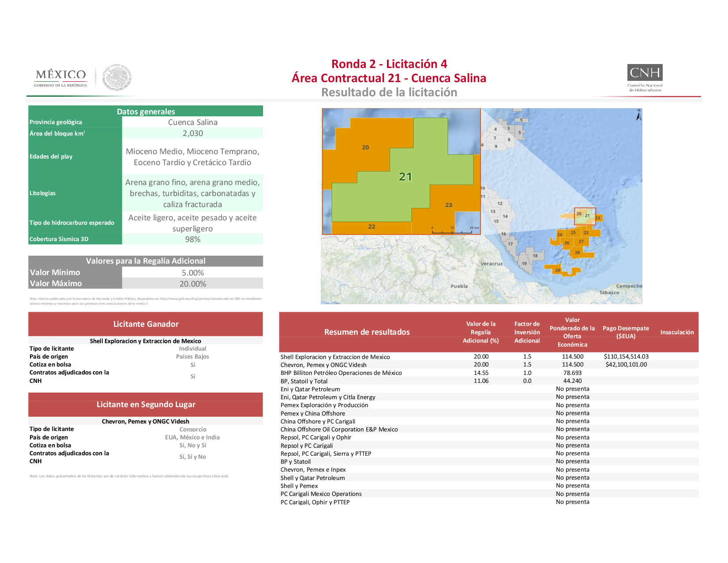
Task: Click the México Gobierno de la República logo
Action: coord(61,78)
